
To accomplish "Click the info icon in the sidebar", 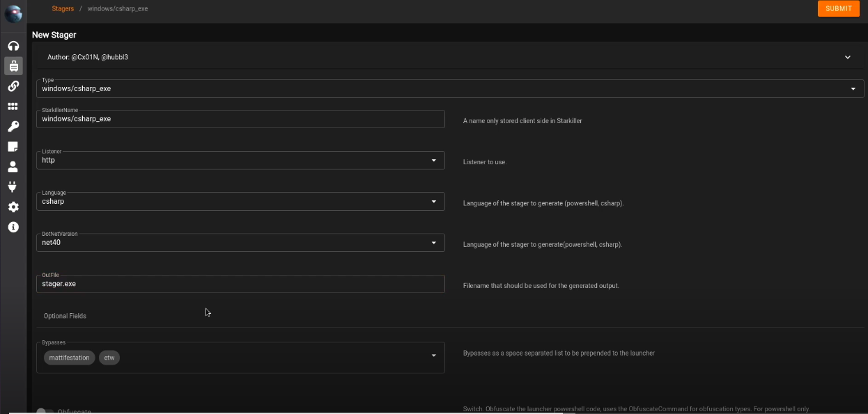I will tap(13, 227).
